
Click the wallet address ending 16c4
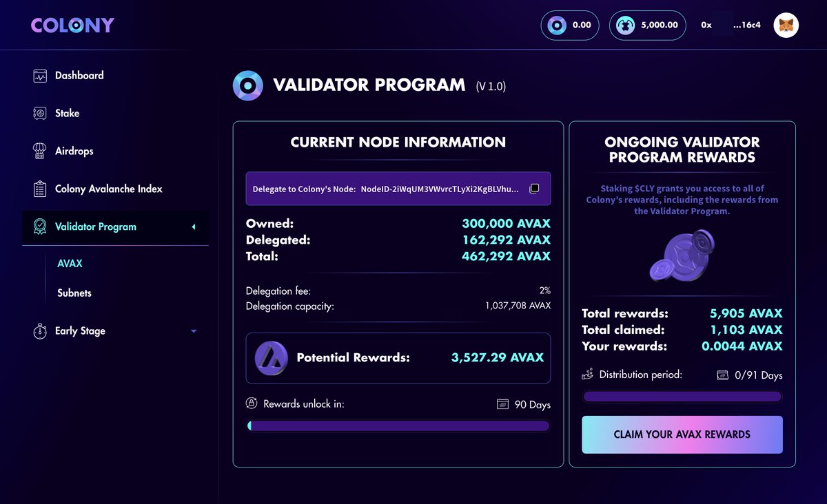[x=731, y=25]
